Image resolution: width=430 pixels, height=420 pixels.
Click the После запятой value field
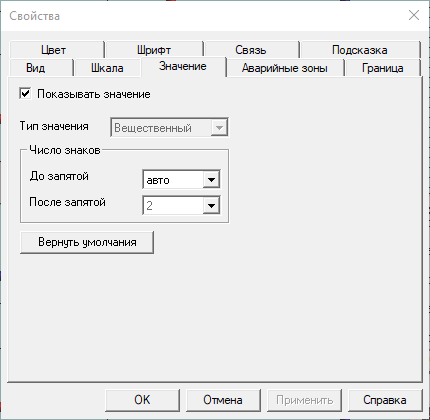173,205
